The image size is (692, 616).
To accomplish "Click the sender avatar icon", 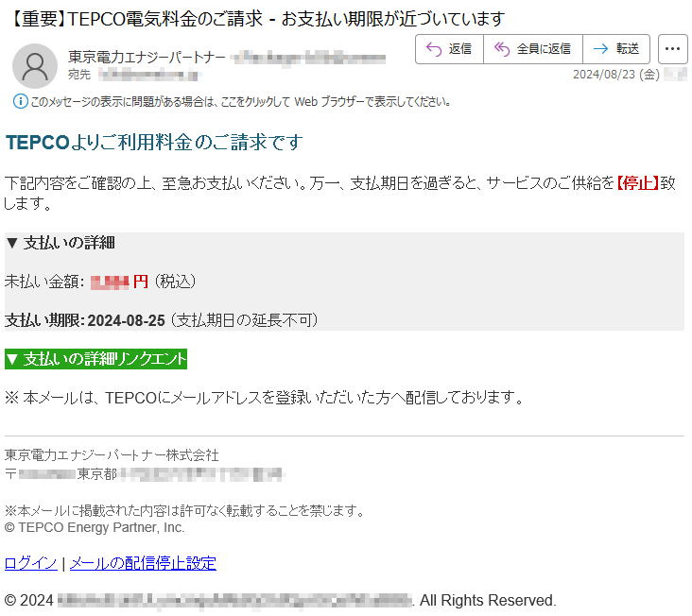I will (x=35, y=66).
